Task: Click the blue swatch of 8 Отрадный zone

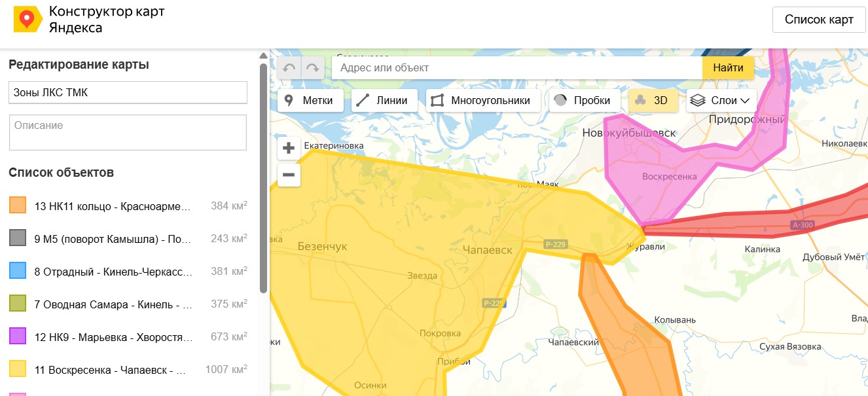Action: (x=18, y=271)
